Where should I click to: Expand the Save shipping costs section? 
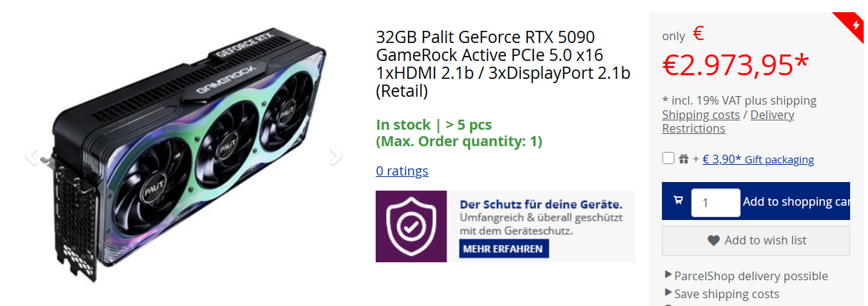722,294
